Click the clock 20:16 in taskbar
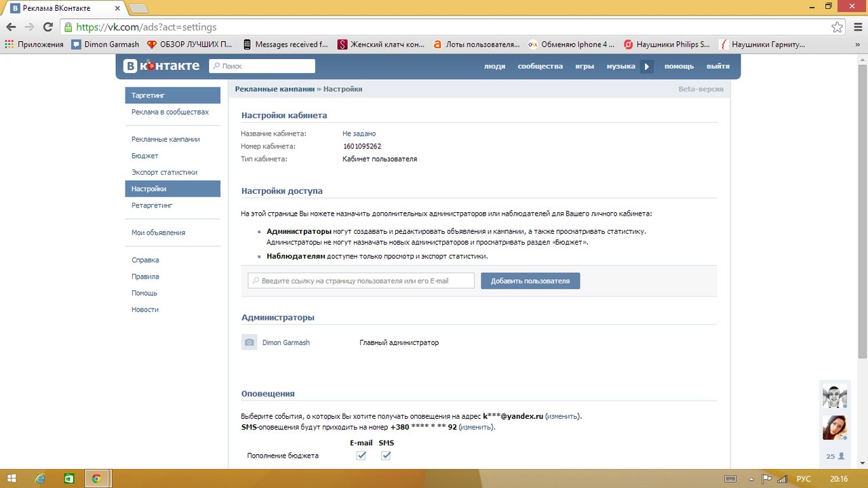 [839, 479]
